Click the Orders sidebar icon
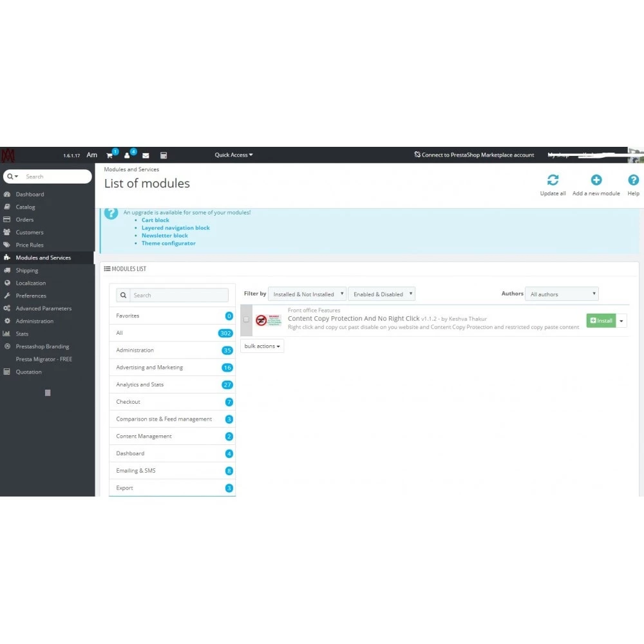 (x=7, y=220)
